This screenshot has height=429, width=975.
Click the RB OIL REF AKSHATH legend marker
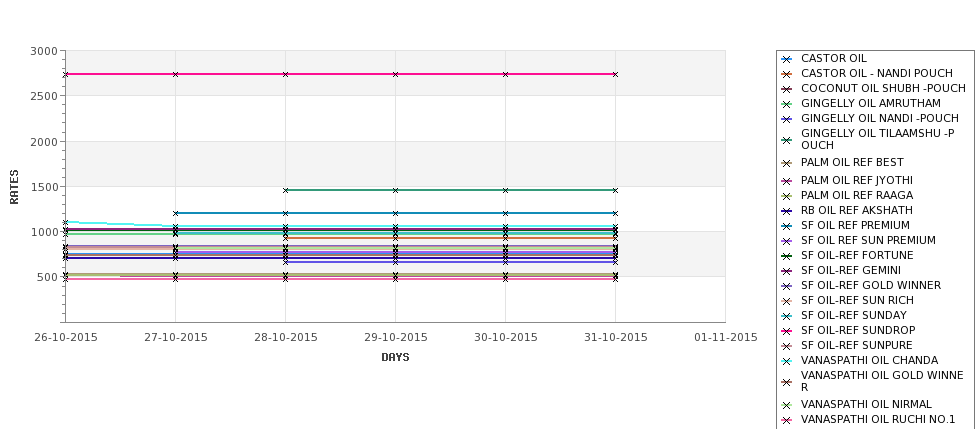786,211
